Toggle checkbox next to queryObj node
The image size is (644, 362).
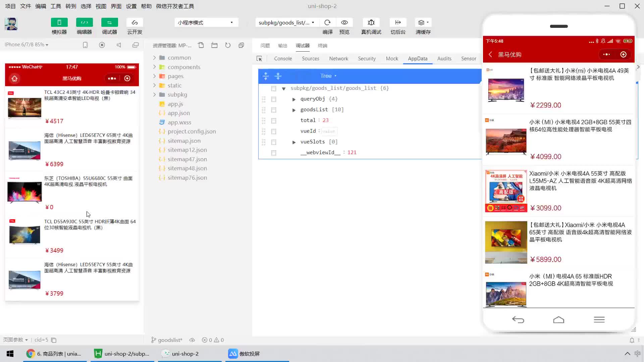click(274, 99)
